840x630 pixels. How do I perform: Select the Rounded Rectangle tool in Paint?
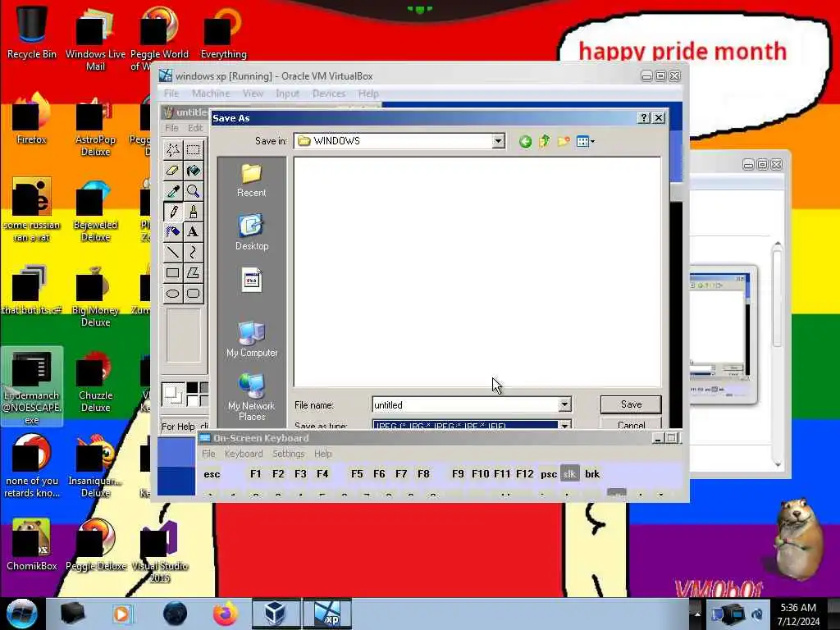click(194, 294)
